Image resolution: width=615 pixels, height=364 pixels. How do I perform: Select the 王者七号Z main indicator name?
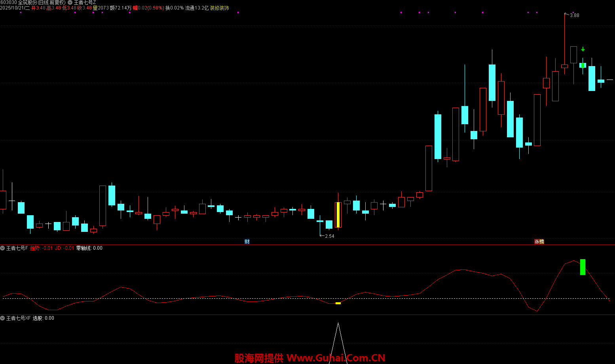85,2
